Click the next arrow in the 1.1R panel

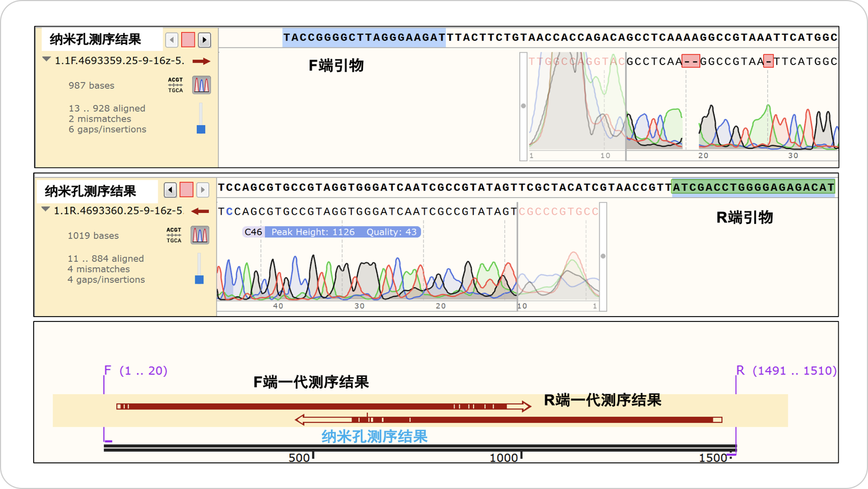click(x=203, y=190)
